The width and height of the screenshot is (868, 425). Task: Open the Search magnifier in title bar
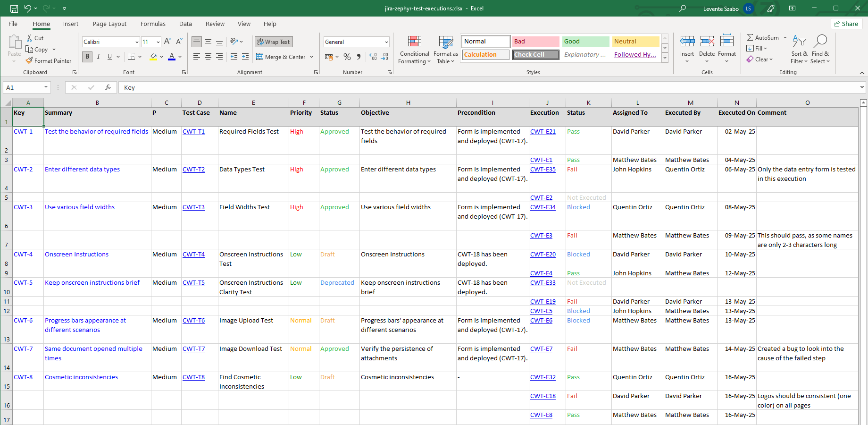682,8
